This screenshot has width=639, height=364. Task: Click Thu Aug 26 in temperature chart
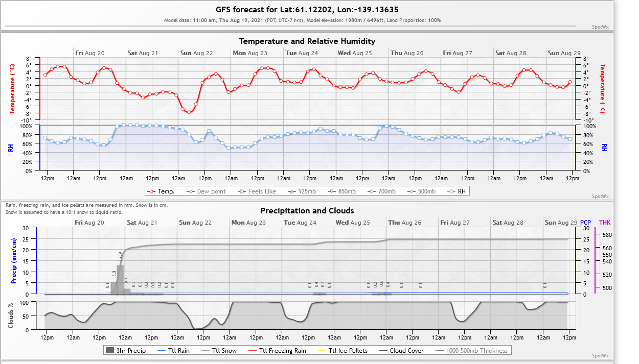coord(407,53)
